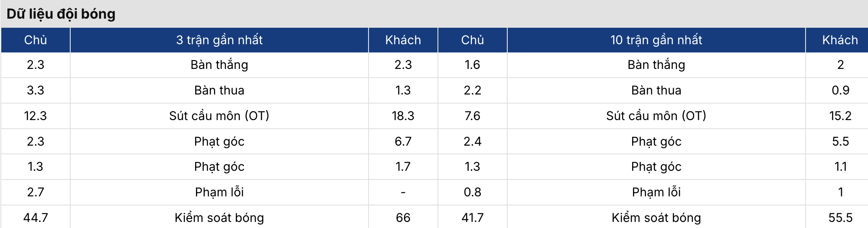The height and width of the screenshot is (228, 868).
Task: Click the home possession value 44.7
Action: click(36, 218)
